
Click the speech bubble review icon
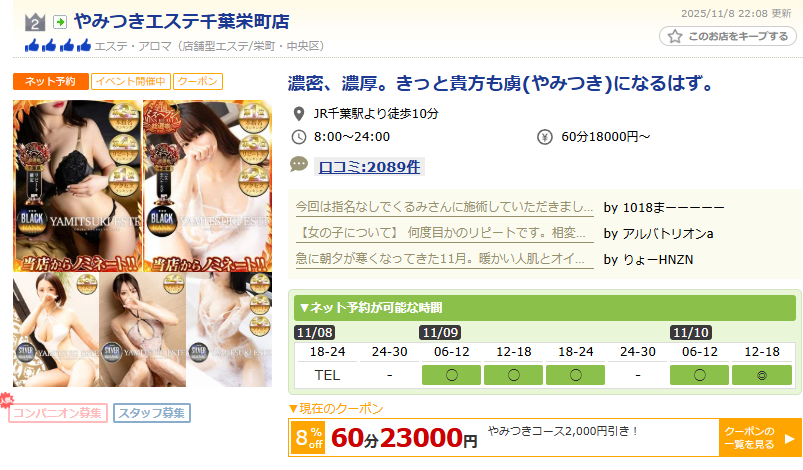pyautogui.click(x=299, y=164)
